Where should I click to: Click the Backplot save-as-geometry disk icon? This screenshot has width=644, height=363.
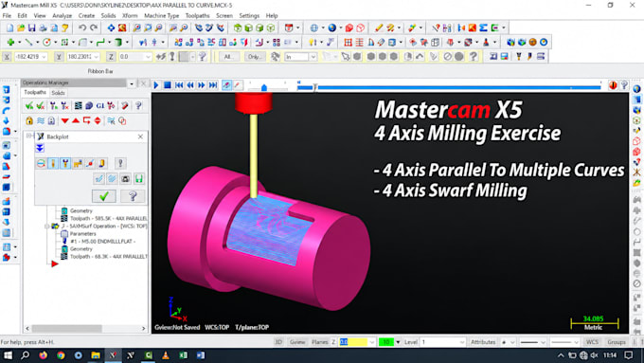coord(139,178)
